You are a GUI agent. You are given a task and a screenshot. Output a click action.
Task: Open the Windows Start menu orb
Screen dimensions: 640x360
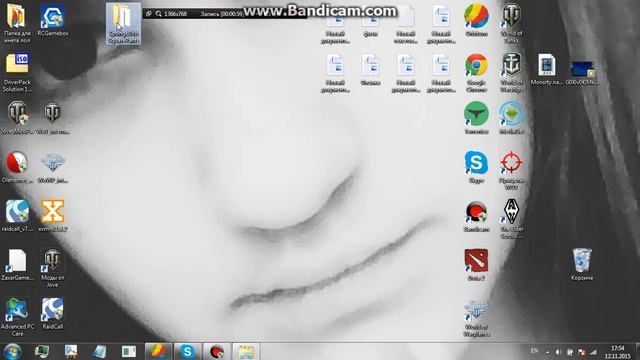click(x=13, y=351)
